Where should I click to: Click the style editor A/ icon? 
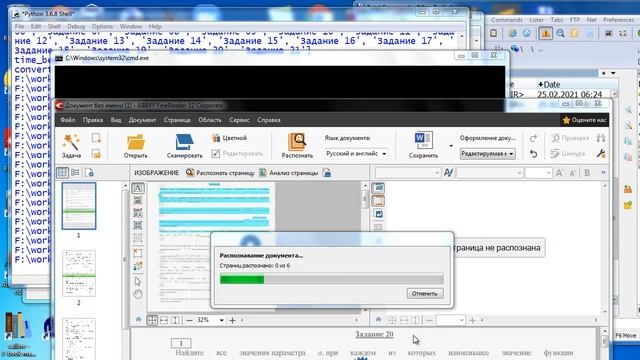(449, 173)
